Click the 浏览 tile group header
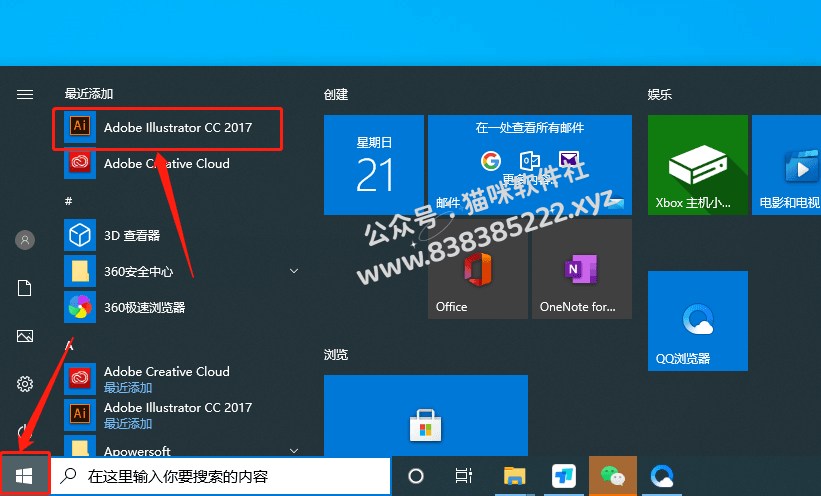The height and width of the screenshot is (496, 821). [336, 355]
